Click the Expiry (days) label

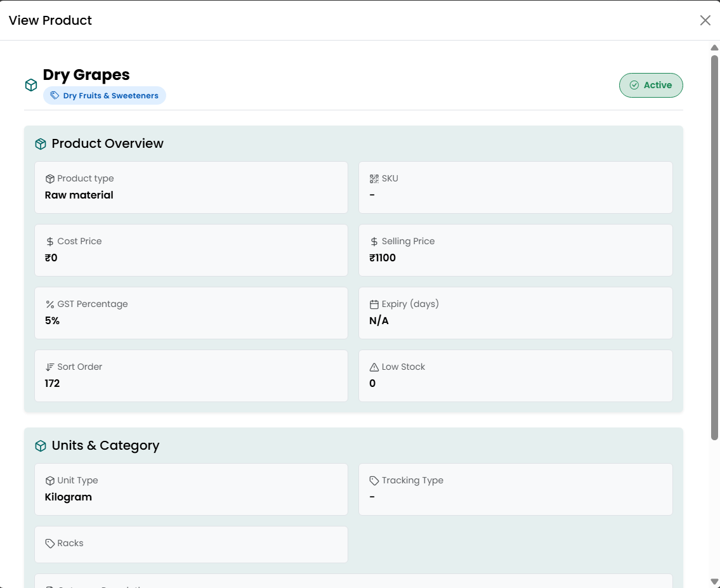coord(410,304)
